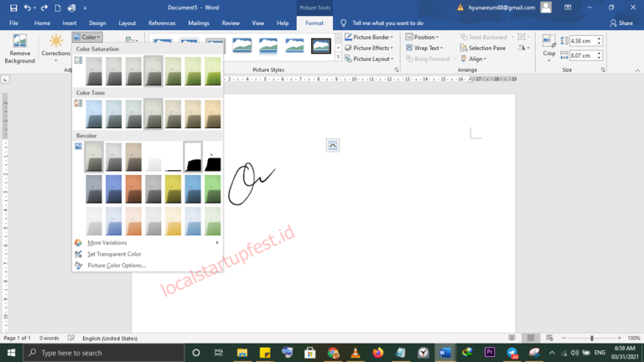Click Tell me what you want to do
The width and height of the screenshot is (644, 362).
point(387,23)
